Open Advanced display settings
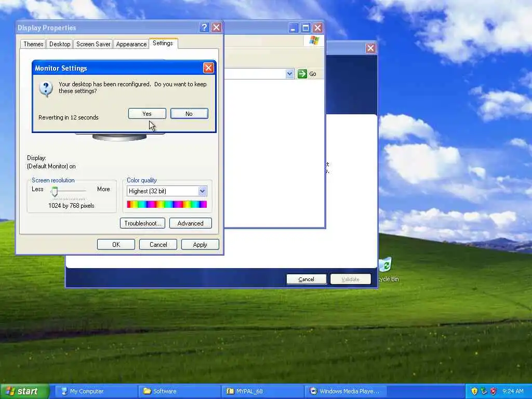This screenshot has width=532, height=399. (x=190, y=223)
